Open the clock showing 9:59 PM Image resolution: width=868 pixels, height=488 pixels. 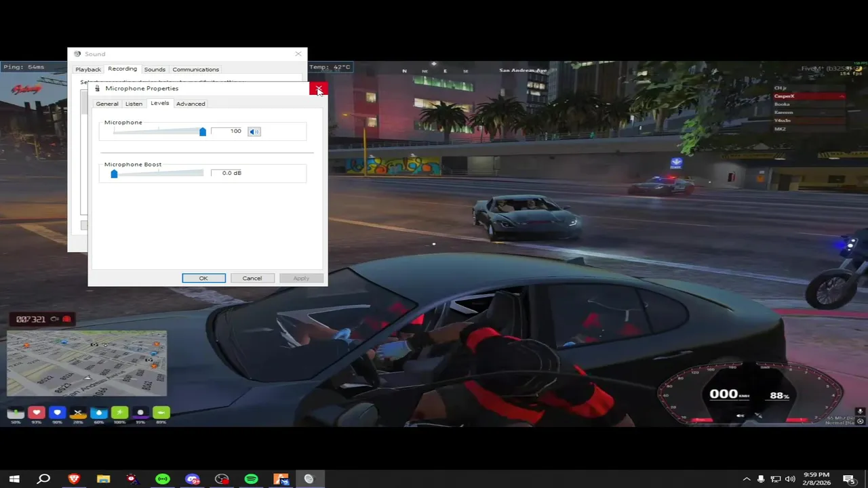tap(816, 479)
